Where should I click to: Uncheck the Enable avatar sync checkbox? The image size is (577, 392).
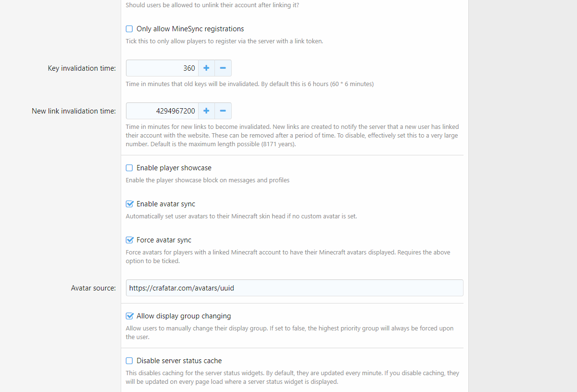click(129, 204)
